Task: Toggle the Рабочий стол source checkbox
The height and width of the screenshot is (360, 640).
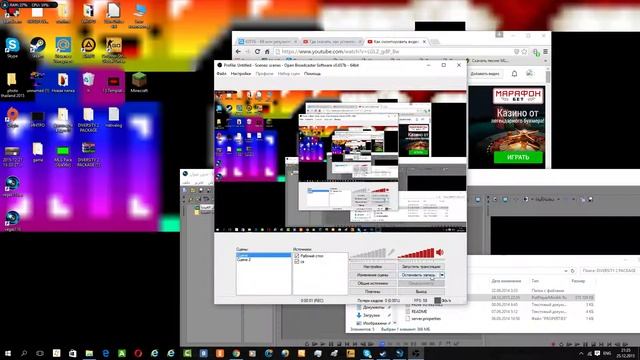Action: (297, 256)
